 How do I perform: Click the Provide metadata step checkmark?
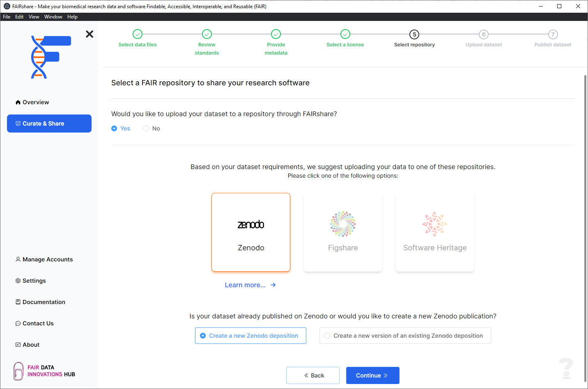click(x=276, y=34)
